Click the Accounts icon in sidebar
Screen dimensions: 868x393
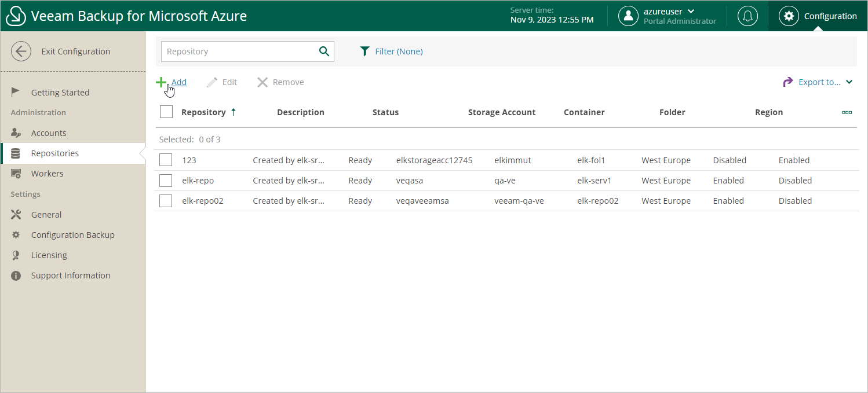point(16,133)
